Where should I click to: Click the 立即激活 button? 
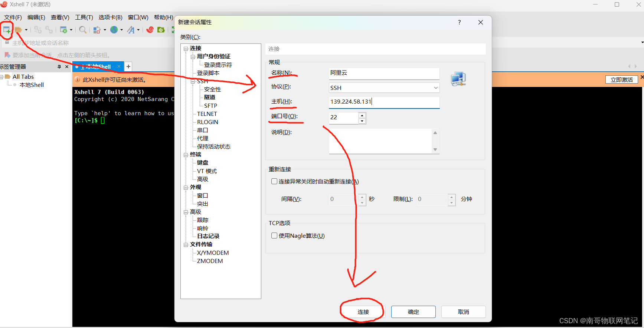pyautogui.click(x=622, y=79)
